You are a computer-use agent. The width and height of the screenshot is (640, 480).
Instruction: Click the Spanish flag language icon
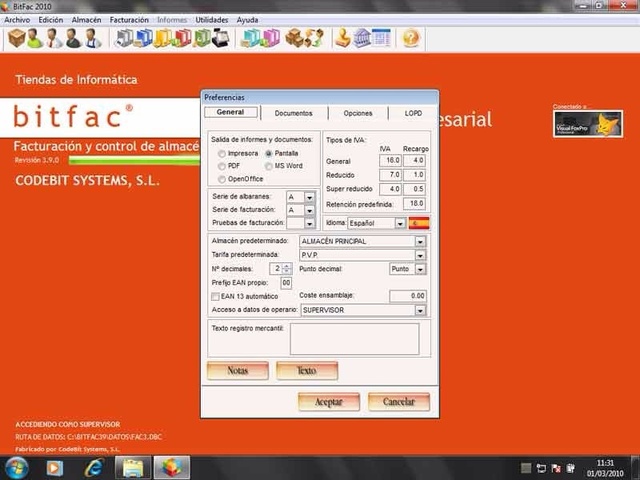[x=419, y=223]
